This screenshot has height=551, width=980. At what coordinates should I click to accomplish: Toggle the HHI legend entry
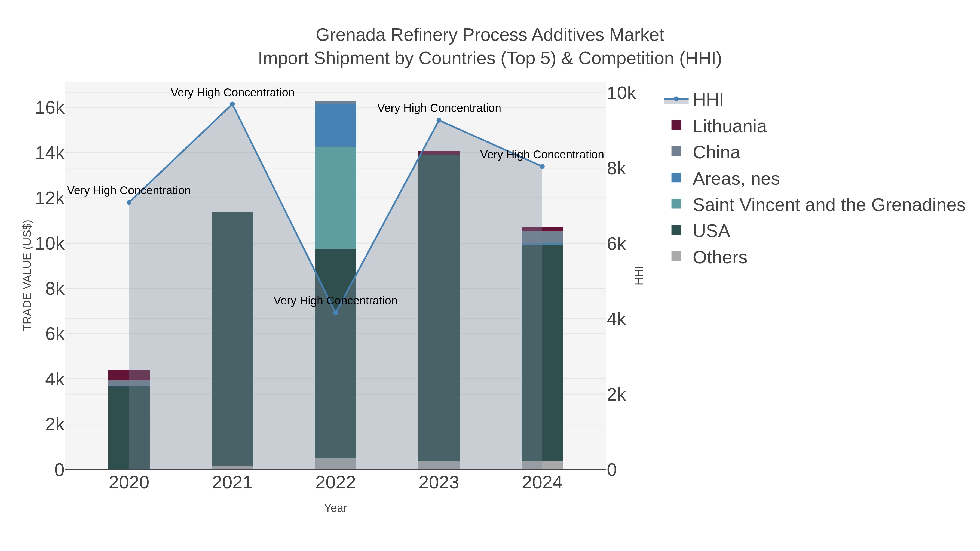click(694, 100)
